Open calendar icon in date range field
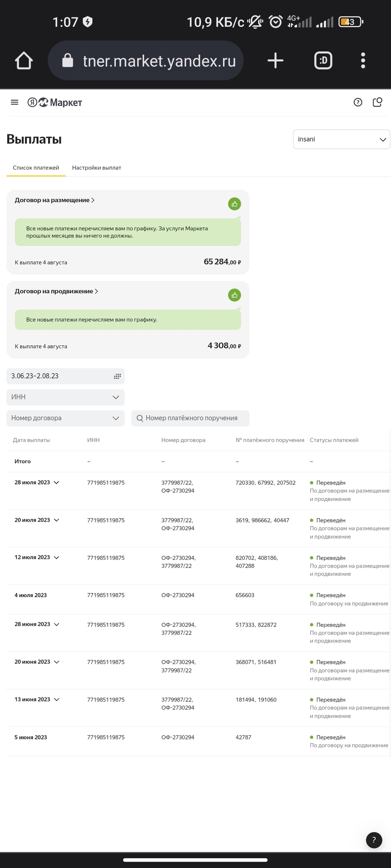Screen dimensions: 391x868 tap(117, 376)
